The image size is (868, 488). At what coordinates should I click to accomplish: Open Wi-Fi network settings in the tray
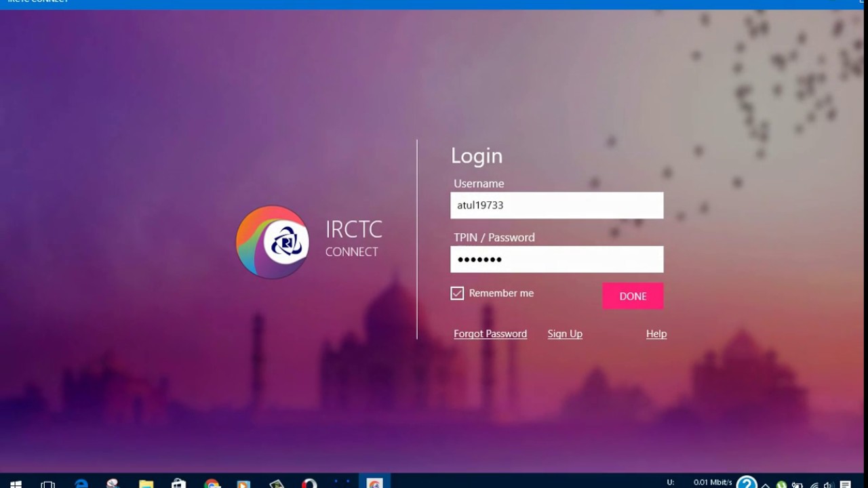click(x=813, y=484)
